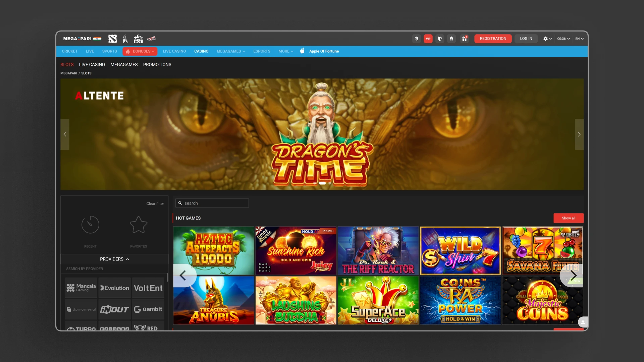Click the REGISTRATION button

(493, 39)
